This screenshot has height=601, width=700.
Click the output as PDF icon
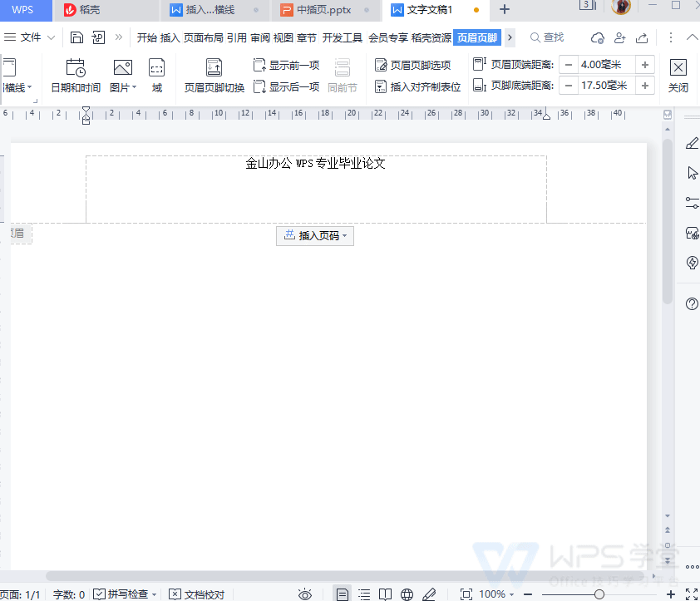click(x=98, y=37)
